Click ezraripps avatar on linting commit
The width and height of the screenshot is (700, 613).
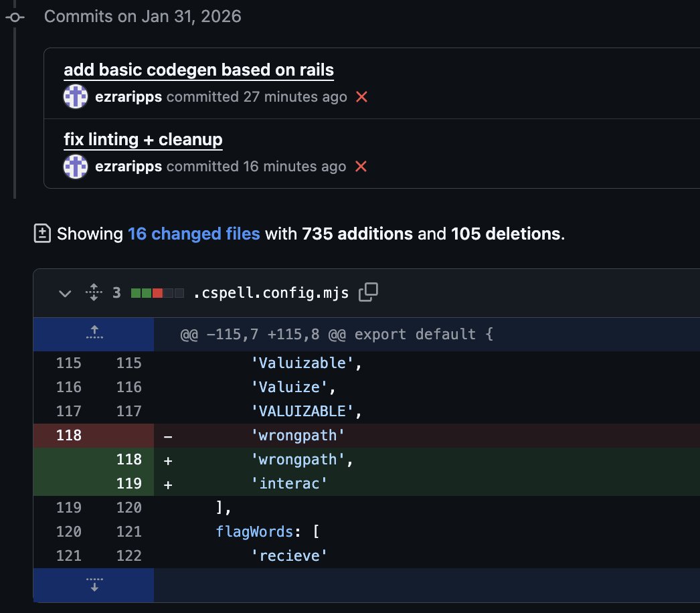[x=76, y=167]
